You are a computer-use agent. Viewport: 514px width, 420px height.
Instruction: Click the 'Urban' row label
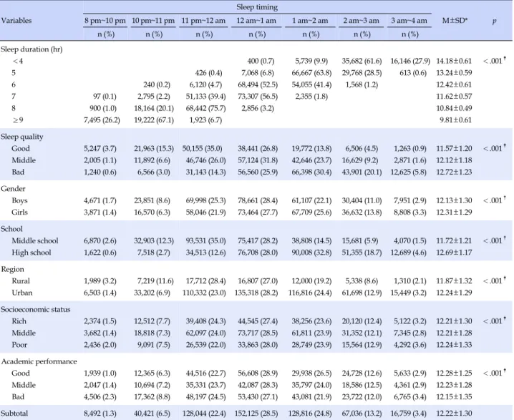(22, 293)
